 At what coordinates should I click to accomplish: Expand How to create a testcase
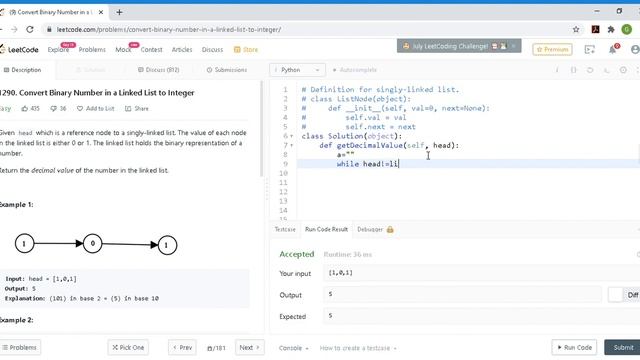point(358,348)
